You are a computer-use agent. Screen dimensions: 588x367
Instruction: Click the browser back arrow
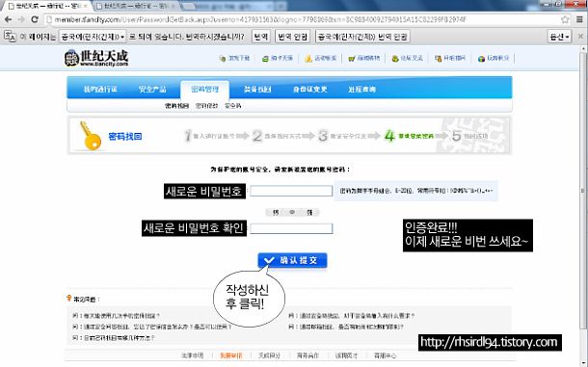[9, 19]
